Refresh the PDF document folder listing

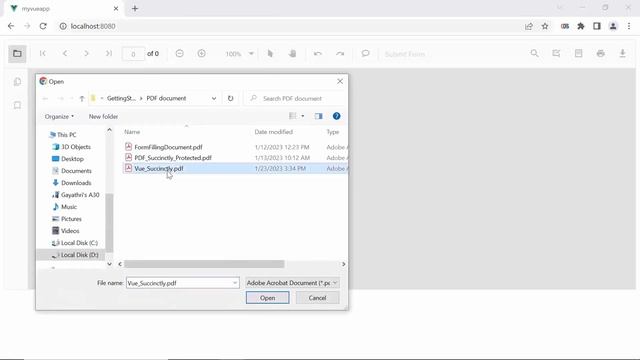230,98
